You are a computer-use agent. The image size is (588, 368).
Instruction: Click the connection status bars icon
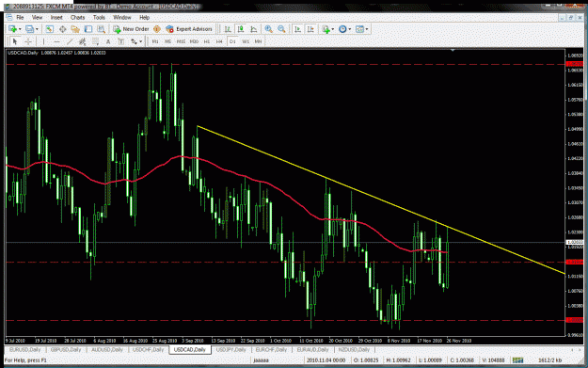coord(517,360)
